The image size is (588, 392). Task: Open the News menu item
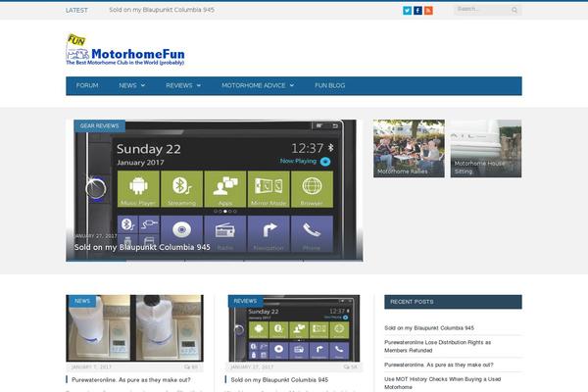127,86
